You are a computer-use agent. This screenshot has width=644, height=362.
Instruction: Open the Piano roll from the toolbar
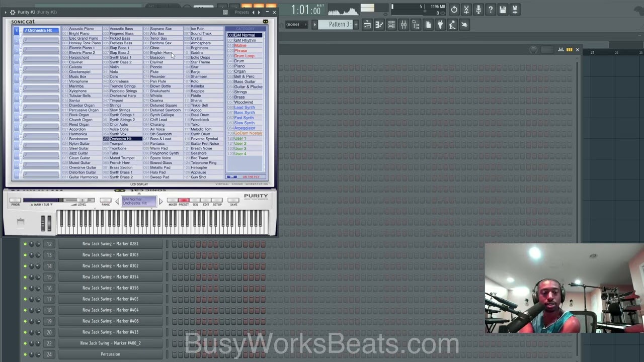[x=379, y=25]
